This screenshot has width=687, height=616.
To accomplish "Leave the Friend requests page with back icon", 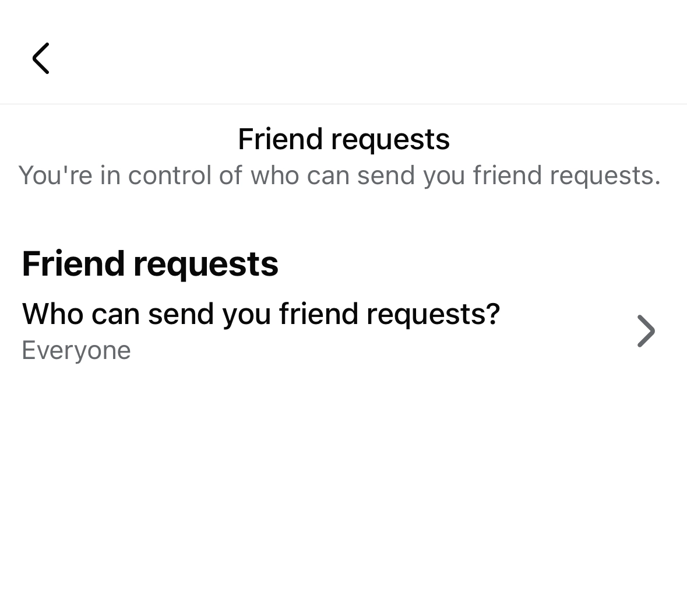I will 41,58.
